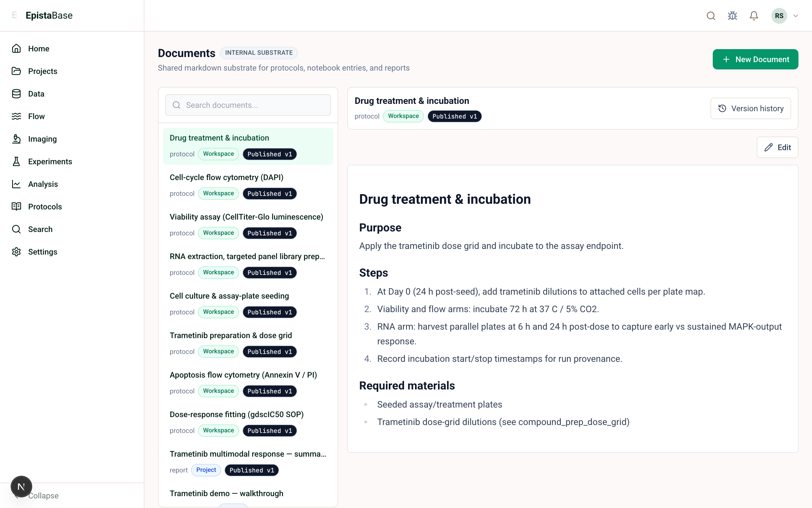Click the Workspace tag in document header
This screenshot has width=812, height=508.
click(403, 116)
